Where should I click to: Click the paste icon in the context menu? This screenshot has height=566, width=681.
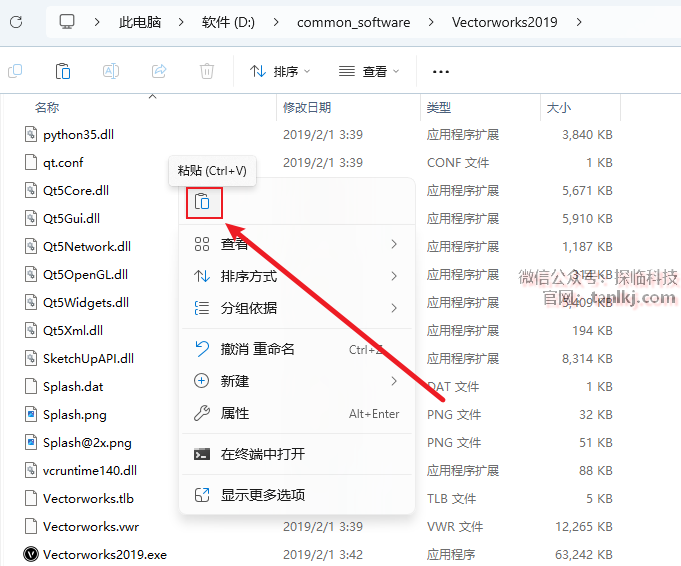202,202
